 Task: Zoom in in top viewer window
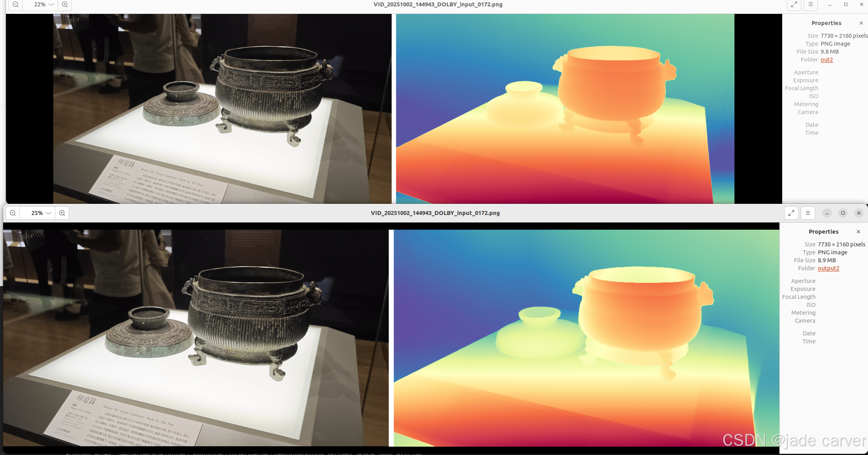(x=65, y=5)
